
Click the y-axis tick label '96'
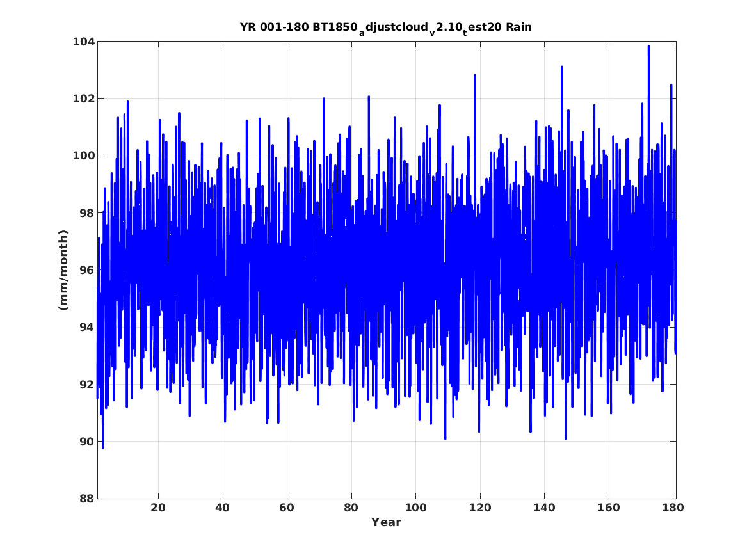click(87, 270)
